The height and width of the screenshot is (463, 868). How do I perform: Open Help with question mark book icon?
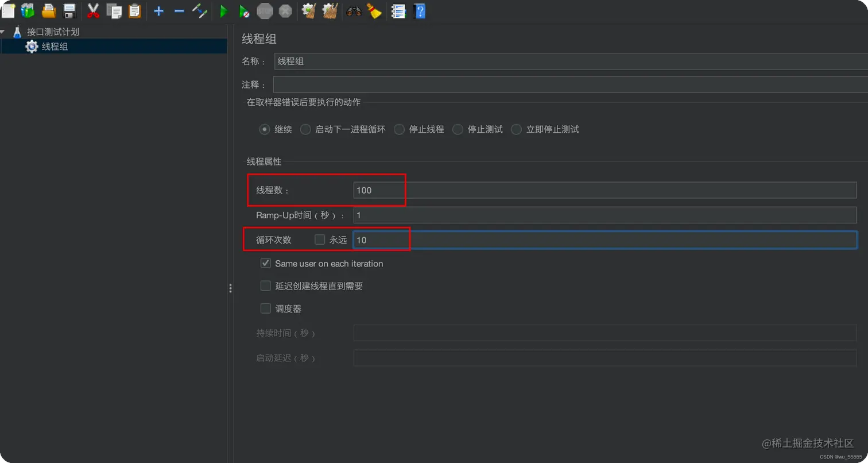click(x=419, y=10)
